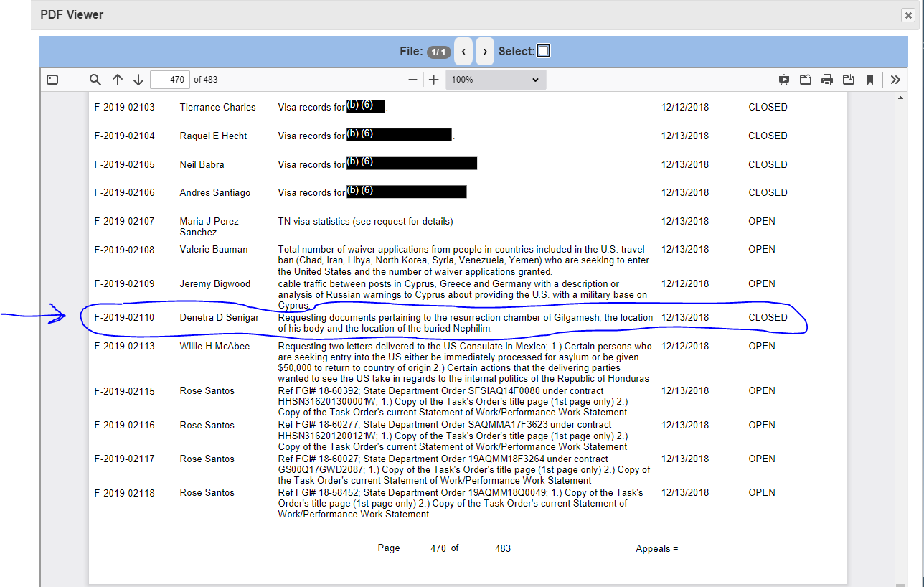The height and width of the screenshot is (587, 924).
Task: Click 'TN visa statistics' request text
Action: 365,222
